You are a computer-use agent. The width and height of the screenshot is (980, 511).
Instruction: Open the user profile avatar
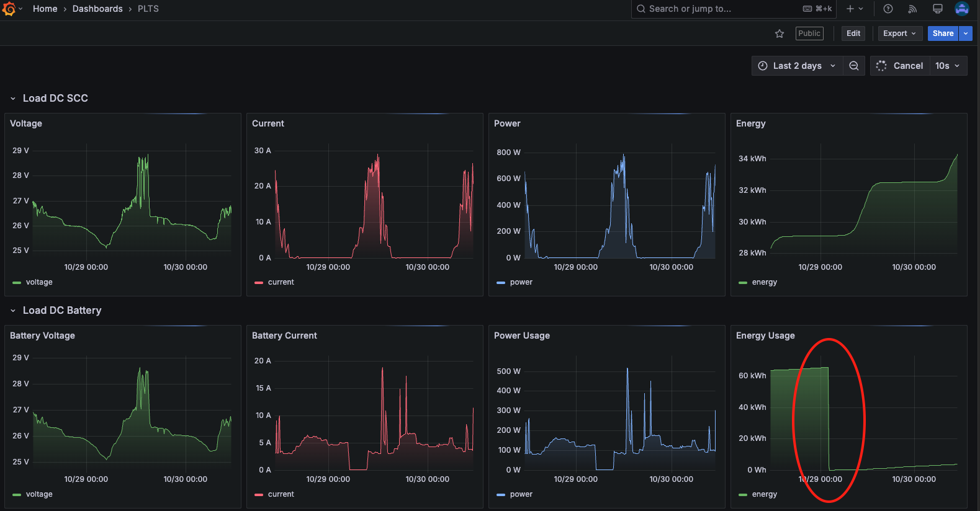tap(961, 9)
